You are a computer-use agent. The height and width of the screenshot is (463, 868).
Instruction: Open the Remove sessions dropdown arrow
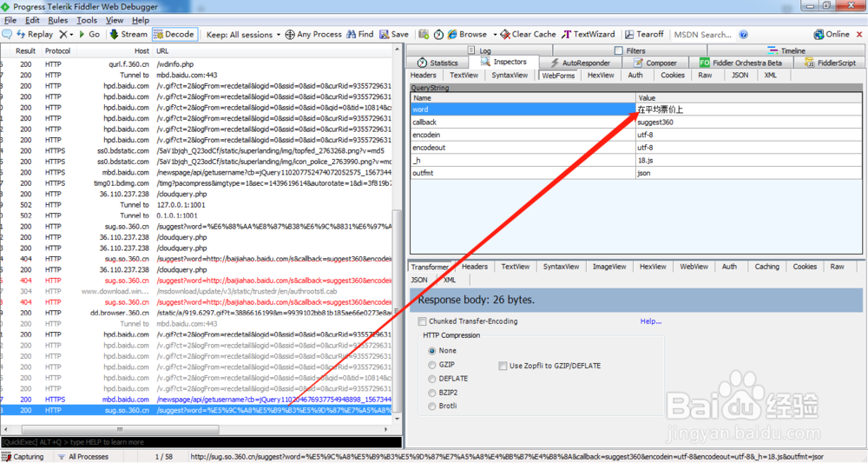[x=71, y=35]
